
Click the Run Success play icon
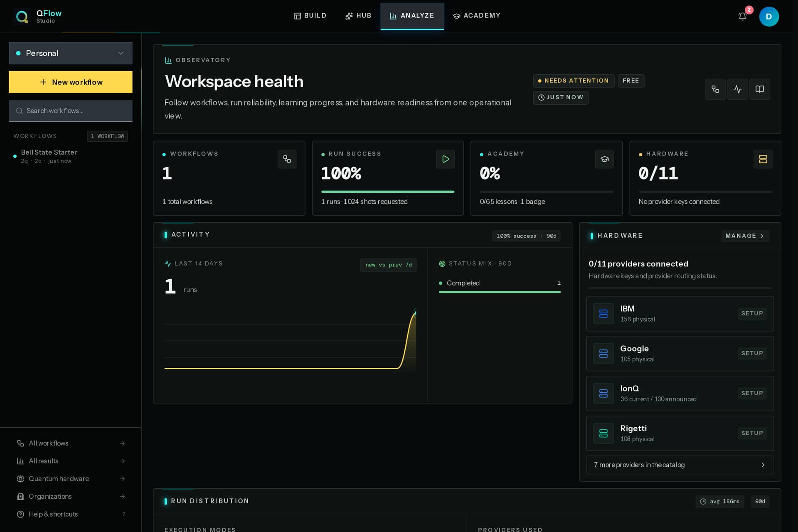pyautogui.click(x=446, y=159)
